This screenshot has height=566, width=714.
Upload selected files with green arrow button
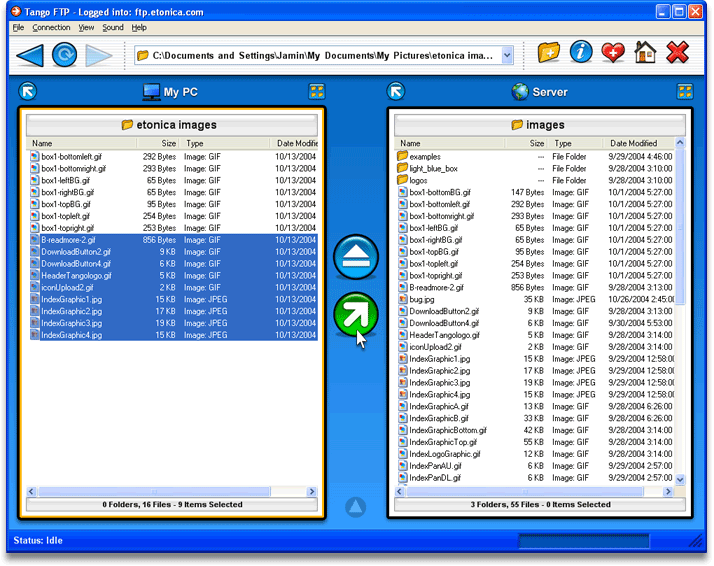coord(356,315)
